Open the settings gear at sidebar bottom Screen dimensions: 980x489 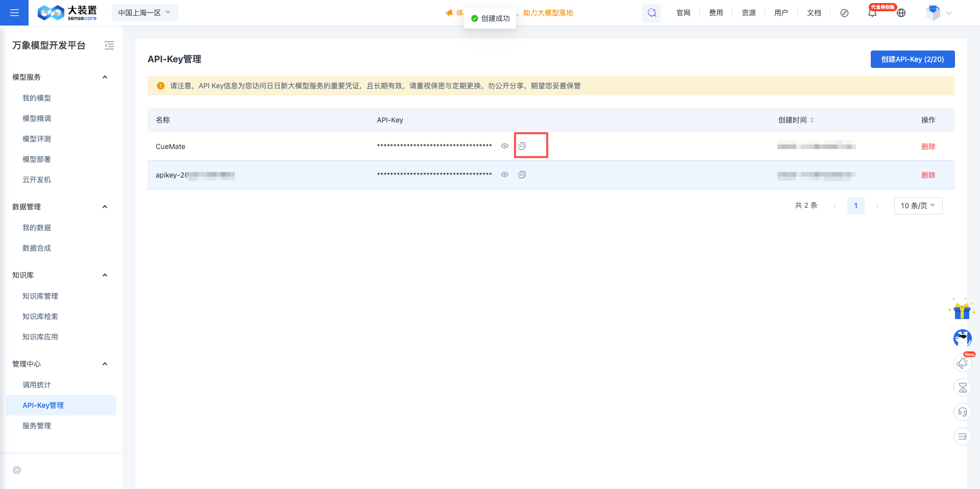[17, 470]
